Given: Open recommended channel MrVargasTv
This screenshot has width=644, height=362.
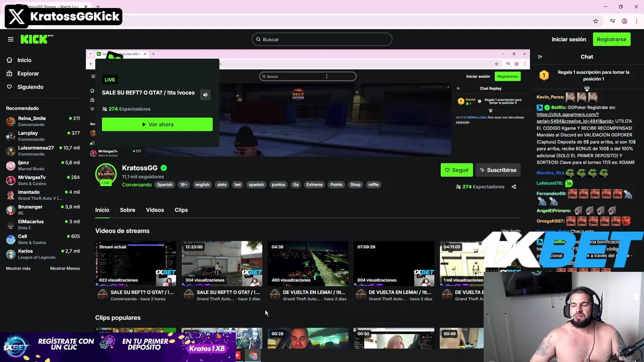Looking at the screenshot, I should coord(43,180).
